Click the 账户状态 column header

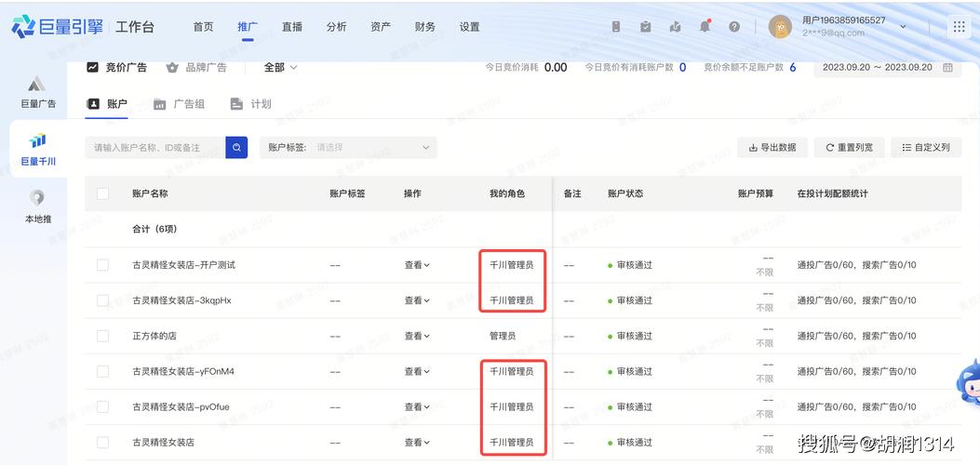pyautogui.click(x=625, y=193)
